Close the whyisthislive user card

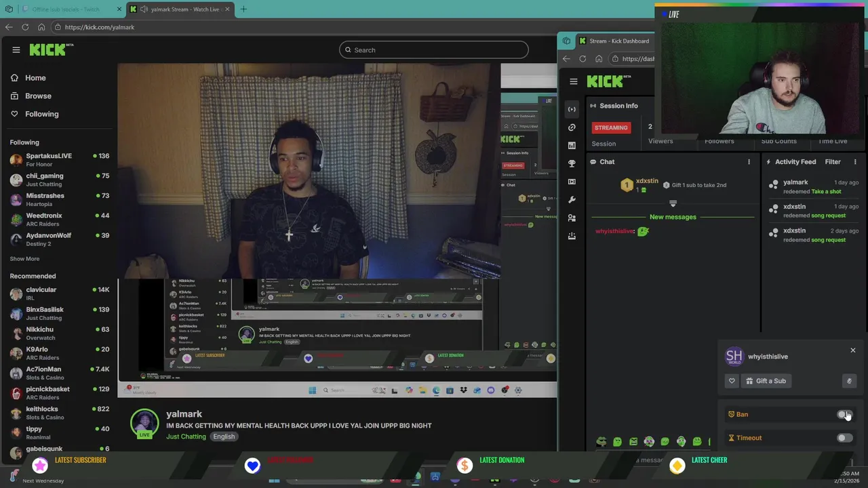tap(852, 350)
